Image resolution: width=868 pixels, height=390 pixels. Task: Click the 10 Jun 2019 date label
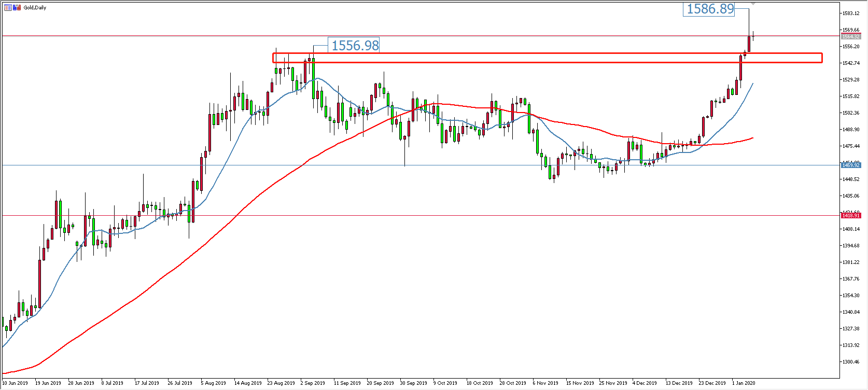click(16, 383)
